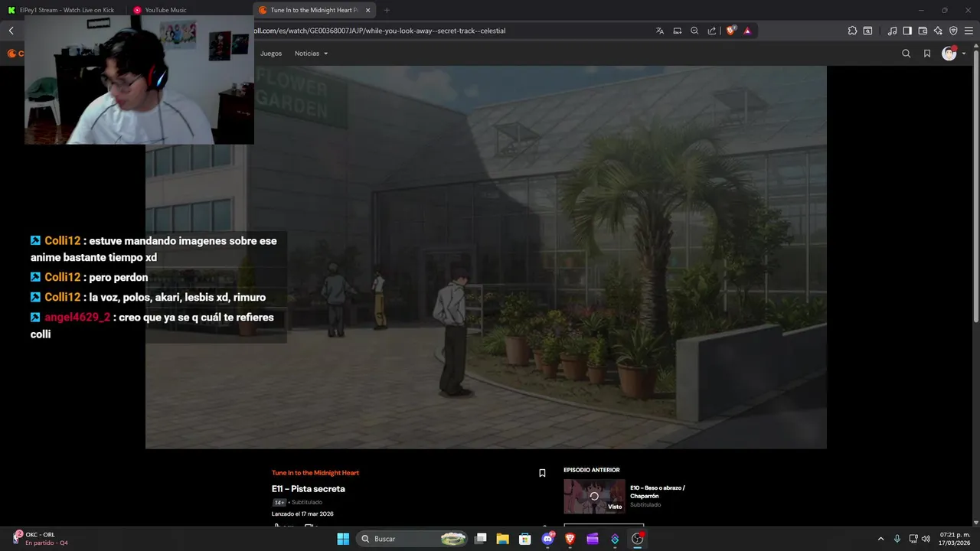Open the volume tray icon
The width and height of the screenshot is (980, 551).
926,539
